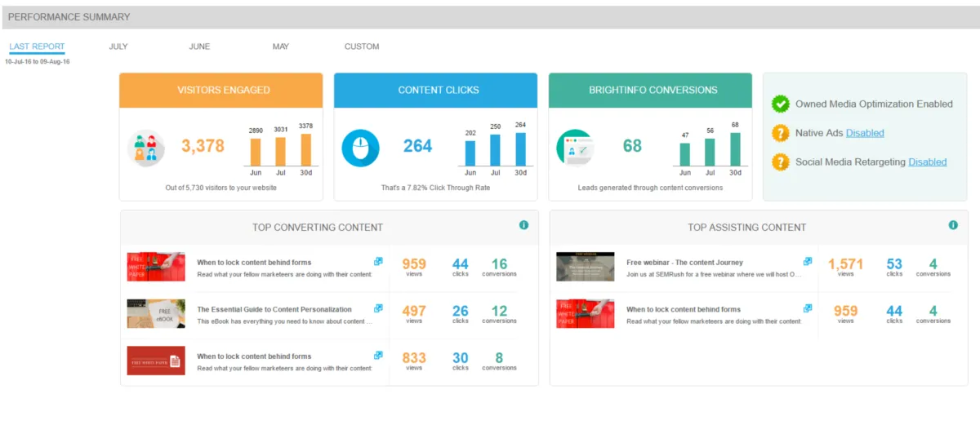Click "That's a 7.82% Click Through Rate"
This screenshot has width=980, height=425.
(435, 188)
